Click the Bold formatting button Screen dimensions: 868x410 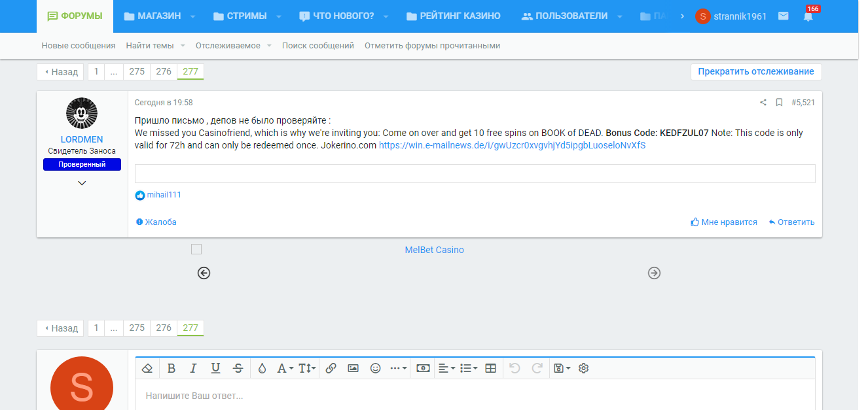(x=172, y=368)
